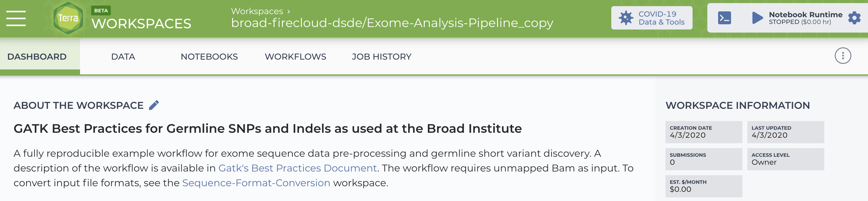Open the hamburger navigation menu
Image resolution: width=868 pixels, height=201 pixels.
coord(16,18)
